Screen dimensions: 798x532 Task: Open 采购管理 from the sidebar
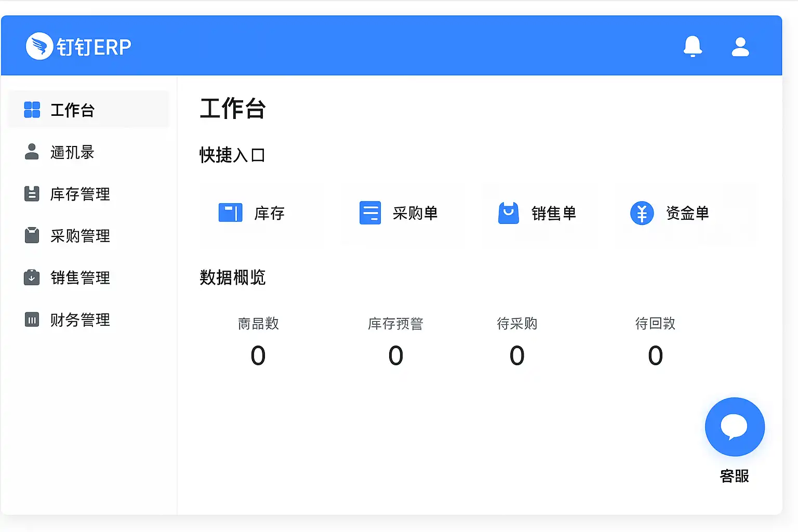(x=80, y=236)
